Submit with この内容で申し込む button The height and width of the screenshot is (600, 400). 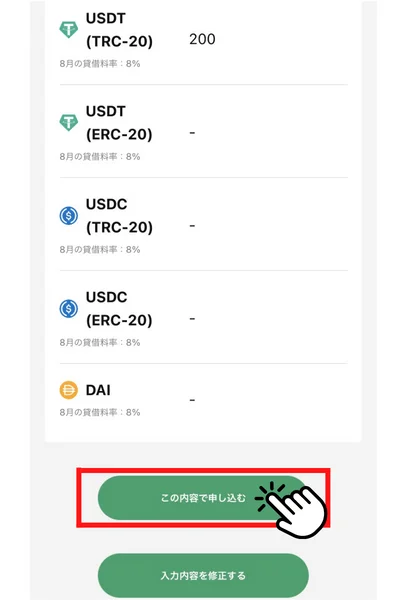(203, 498)
